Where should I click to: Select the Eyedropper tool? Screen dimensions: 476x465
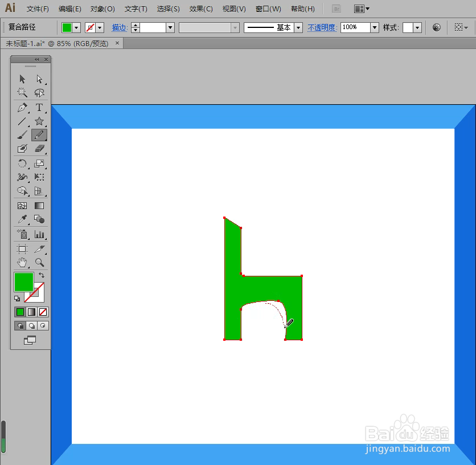[22, 219]
